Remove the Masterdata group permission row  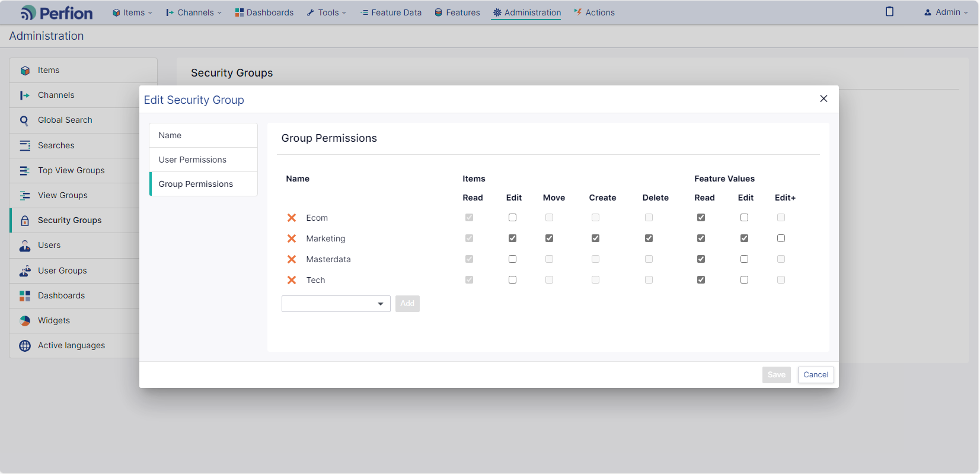[x=292, y=259]
